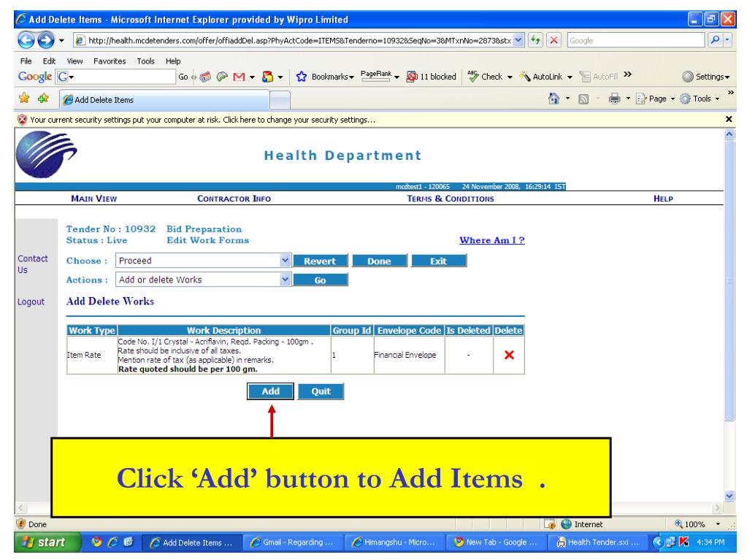Click the Home icon
Image resolution: width=747 pixels, height=560 pixels.
tap(553, 99)
